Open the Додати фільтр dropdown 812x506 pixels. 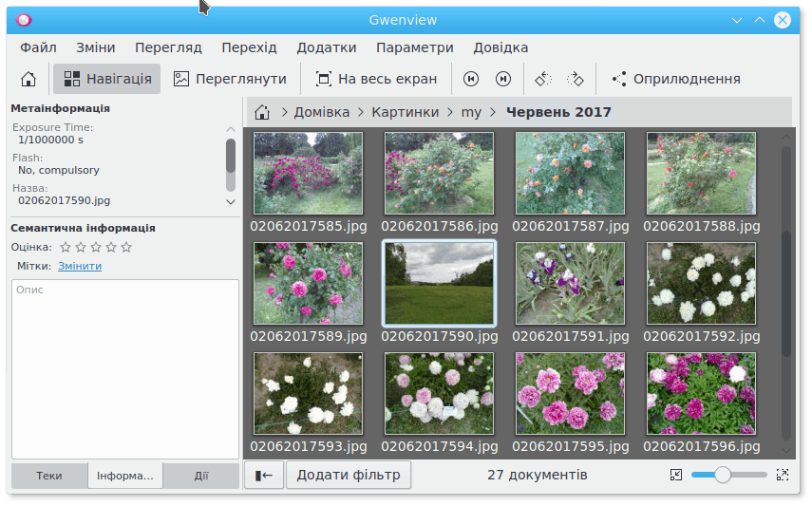(x=349, y=475)
